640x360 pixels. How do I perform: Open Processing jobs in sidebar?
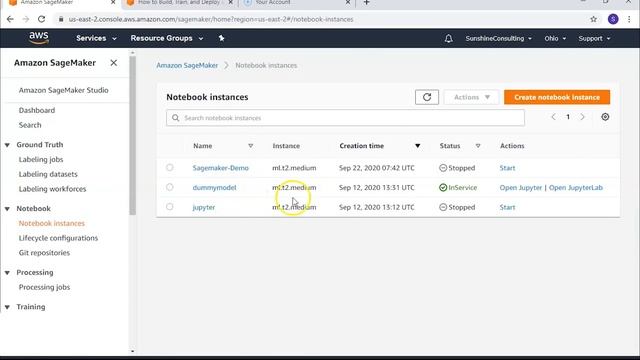pos(44,287)
